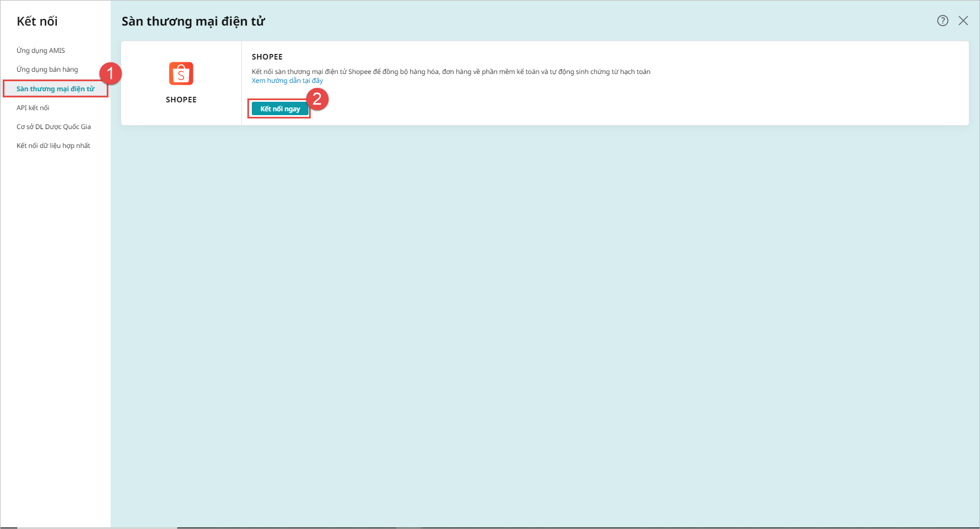Viewport: 980px width, 529px height.
Task: Click the red number 1 annotation badge
Action: (110, 73)
